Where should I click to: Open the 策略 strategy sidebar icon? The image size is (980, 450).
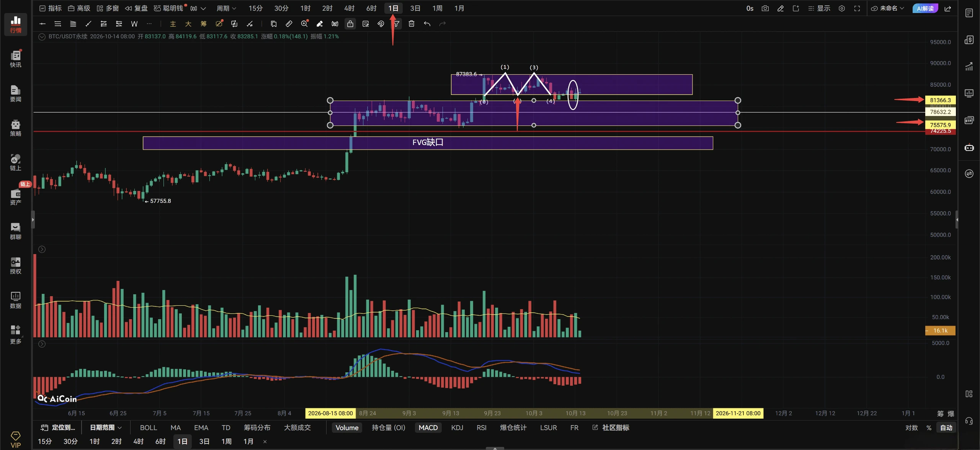[x=15, y=128]
